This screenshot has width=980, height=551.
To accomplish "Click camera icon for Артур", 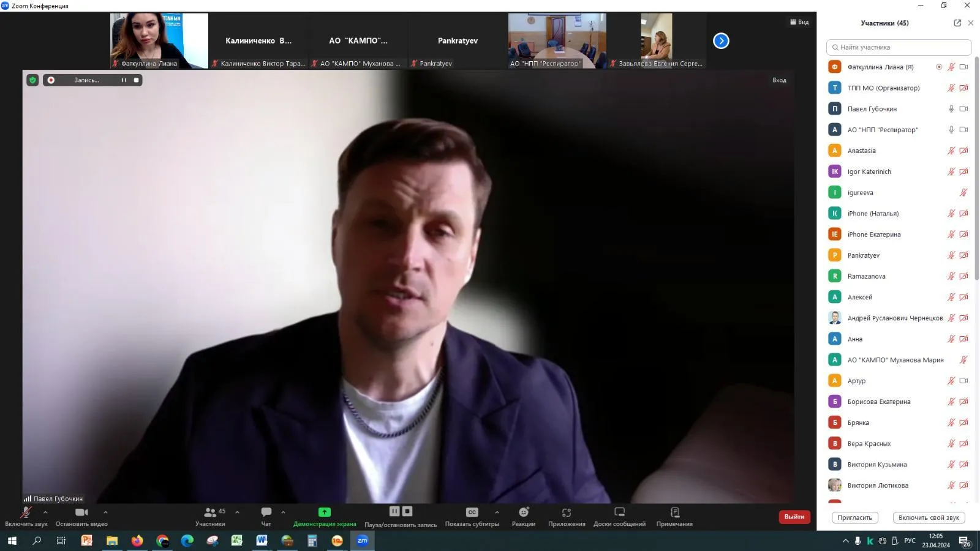I will [x=963, y=381].
